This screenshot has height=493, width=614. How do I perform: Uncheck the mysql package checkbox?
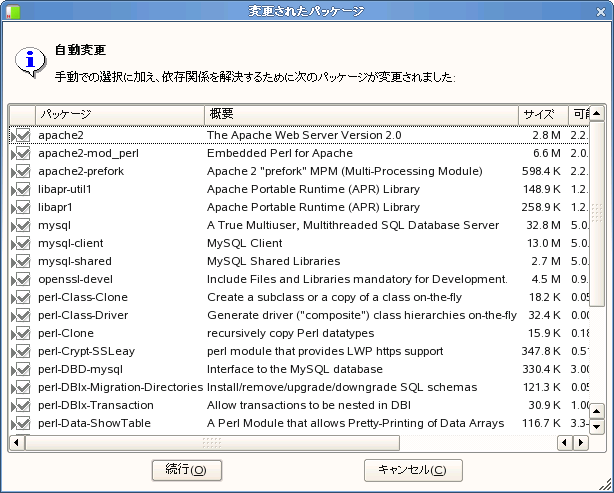click(x=24, y=225)
